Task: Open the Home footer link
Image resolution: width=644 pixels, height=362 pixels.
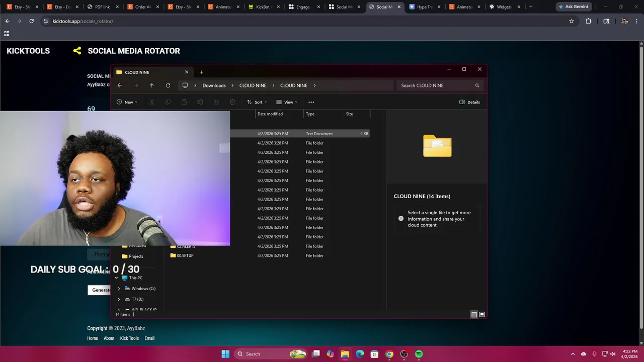Action: (x=93, y=338)
